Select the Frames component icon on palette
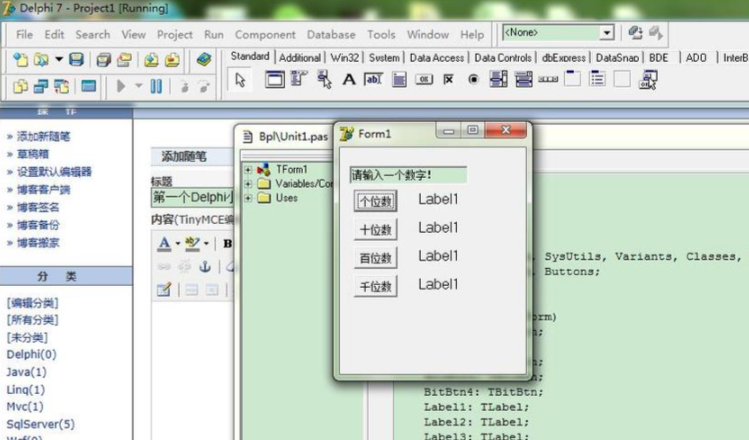This screenshot has width=749, height=440. (275, 80)
